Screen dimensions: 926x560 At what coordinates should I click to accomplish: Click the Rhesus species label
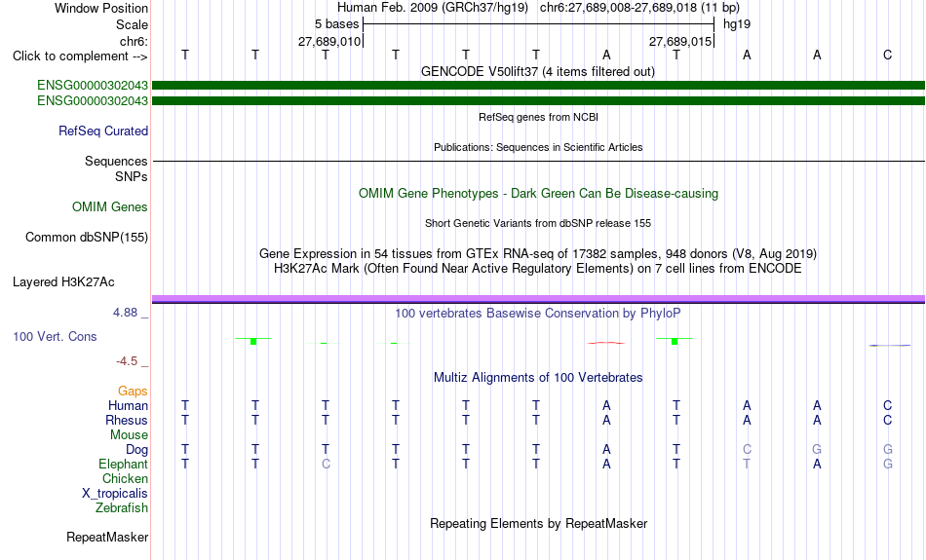pos(127,420)
